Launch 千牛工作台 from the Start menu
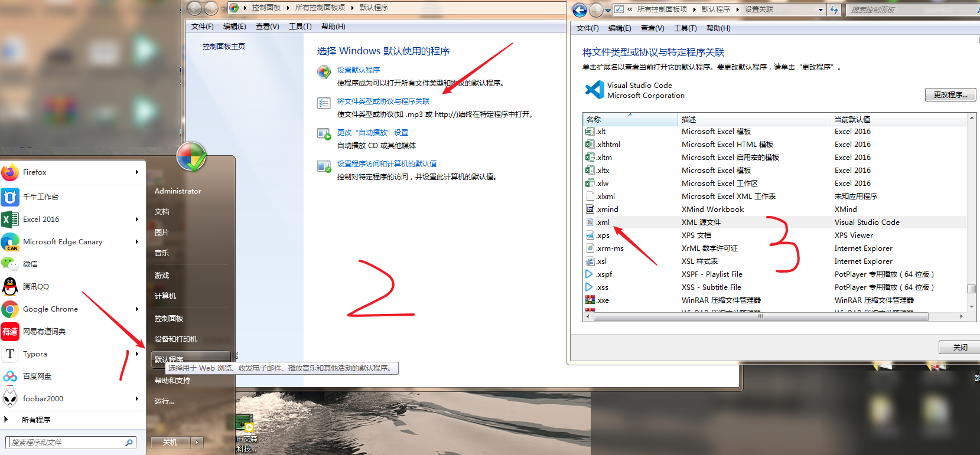 pos(71,197)
